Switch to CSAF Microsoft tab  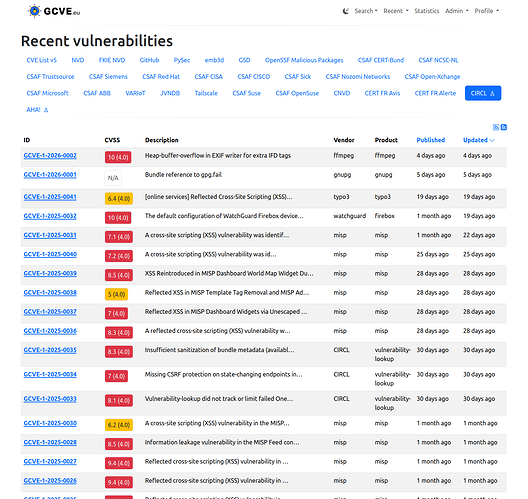click(x=47, y=93)
